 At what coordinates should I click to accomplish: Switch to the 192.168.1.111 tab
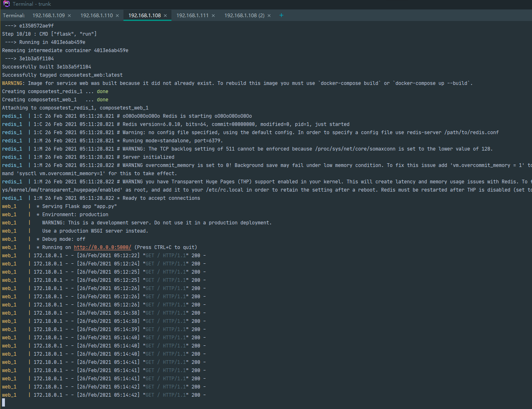[x=192, y=16]
